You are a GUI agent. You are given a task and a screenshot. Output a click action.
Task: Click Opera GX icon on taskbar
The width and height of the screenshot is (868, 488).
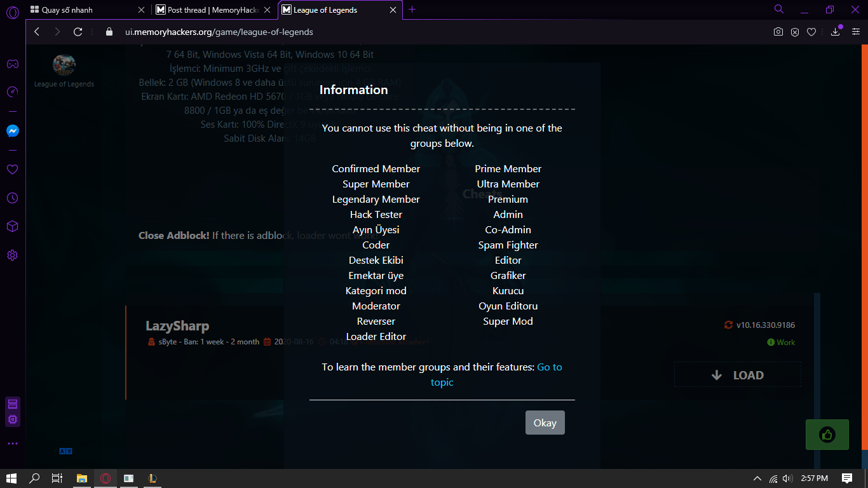105,478
